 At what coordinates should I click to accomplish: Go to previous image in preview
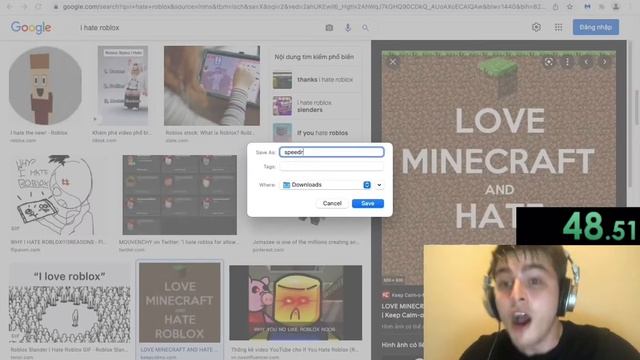(586, 62)
